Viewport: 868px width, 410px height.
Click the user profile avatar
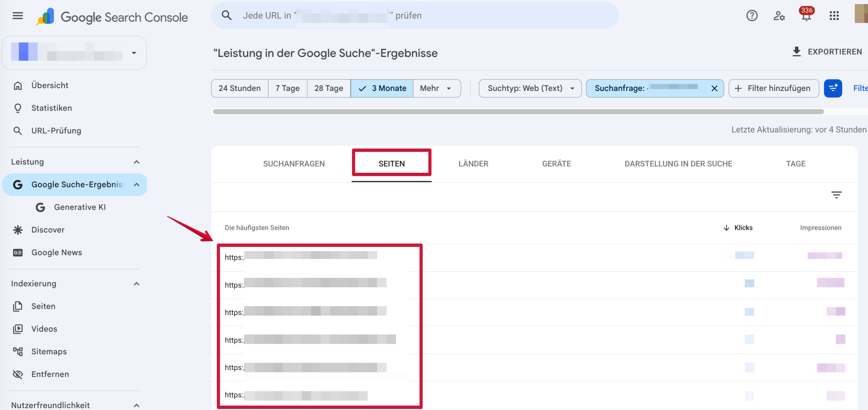[x=861, y=14]
